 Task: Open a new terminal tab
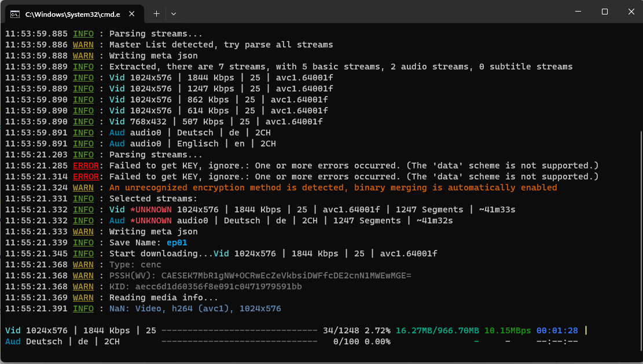[156, 13]
